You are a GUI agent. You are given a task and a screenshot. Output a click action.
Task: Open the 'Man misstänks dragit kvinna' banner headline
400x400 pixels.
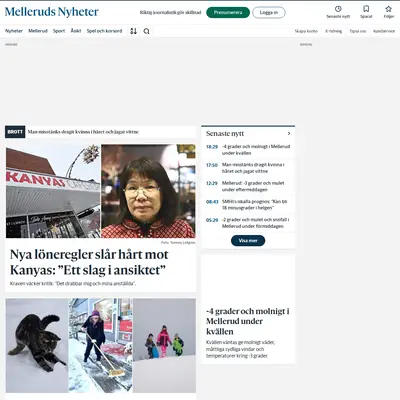83,132
